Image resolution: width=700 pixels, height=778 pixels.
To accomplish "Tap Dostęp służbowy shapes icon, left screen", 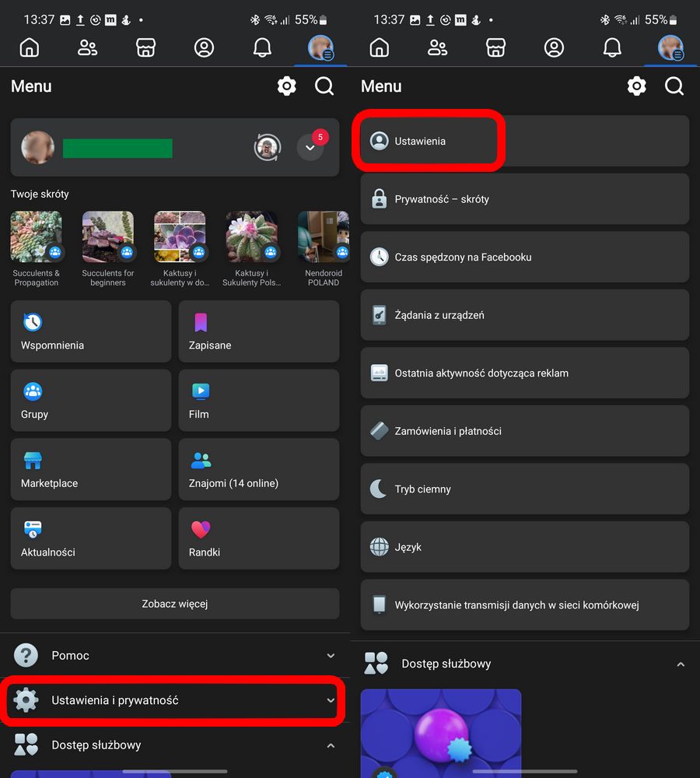I will 26,745.
